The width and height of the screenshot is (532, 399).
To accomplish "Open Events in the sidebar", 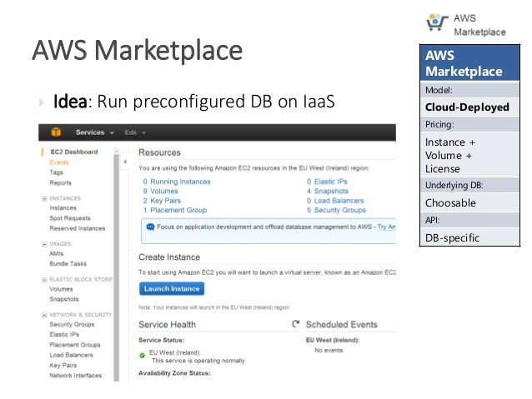I will pos(59,162).
